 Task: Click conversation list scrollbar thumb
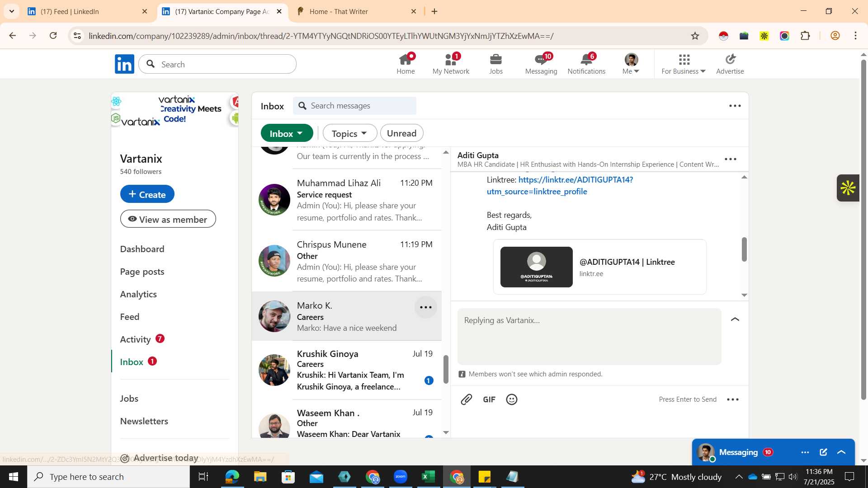click(x=446, y=369)
